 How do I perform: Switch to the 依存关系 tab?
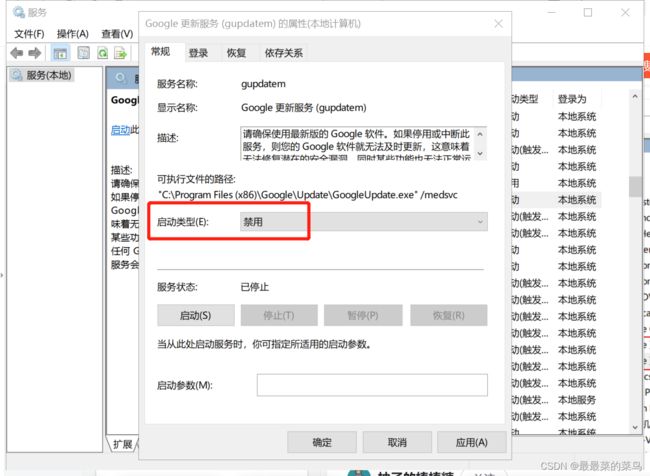tap(284, 53)
